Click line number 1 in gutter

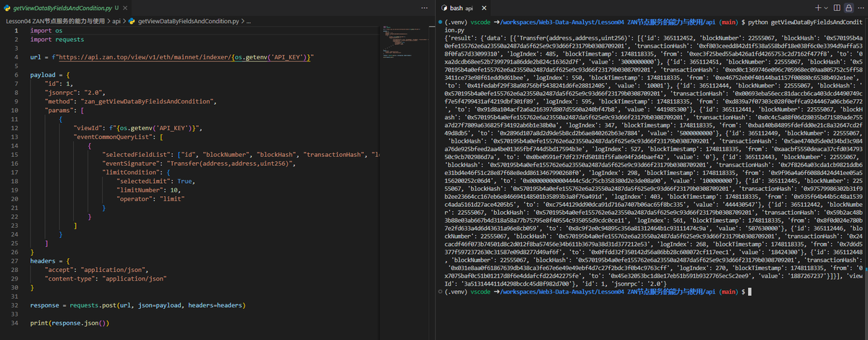pyautogui.click(x=17, y=31)
